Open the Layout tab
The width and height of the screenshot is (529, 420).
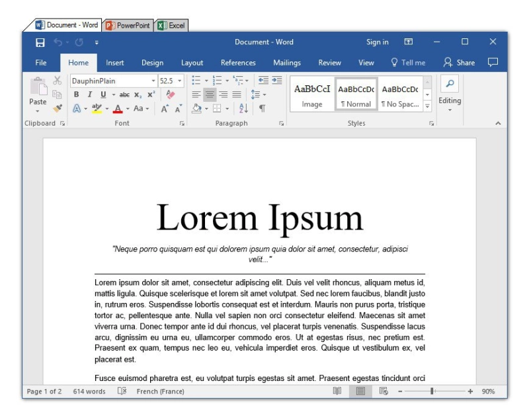click(192, 63)
